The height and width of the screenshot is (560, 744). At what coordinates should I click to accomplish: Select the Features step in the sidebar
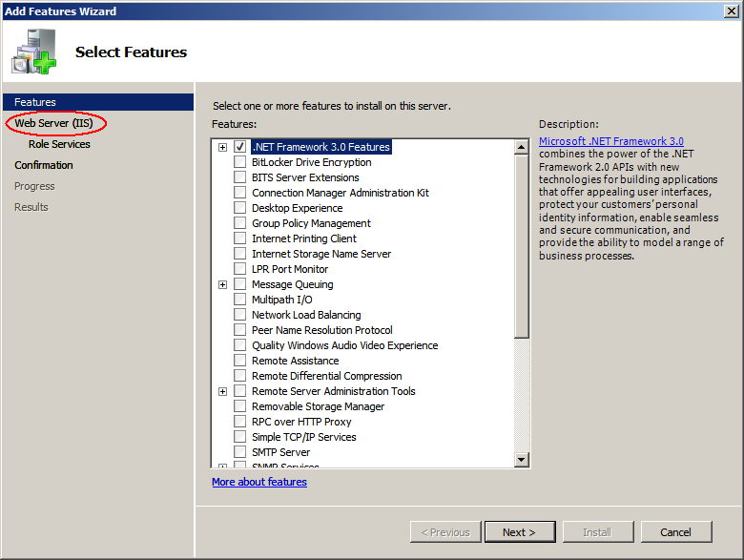[98, 102]
